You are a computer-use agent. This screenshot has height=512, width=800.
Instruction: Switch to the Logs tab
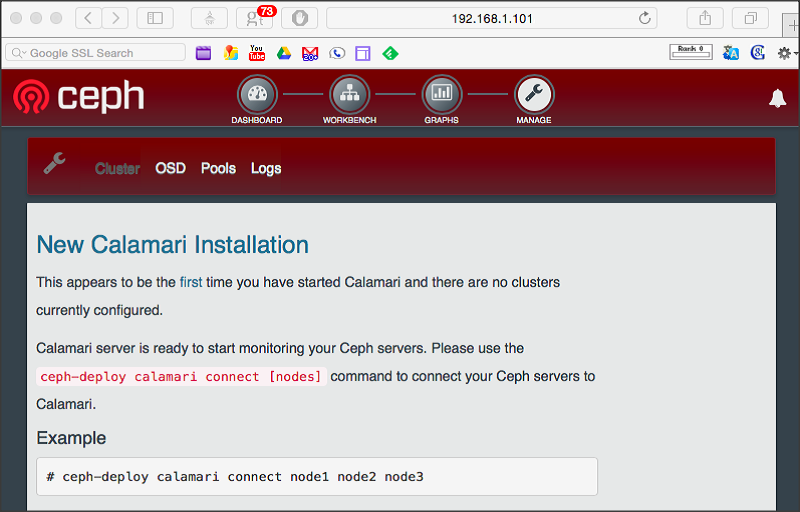pos(266,168)
